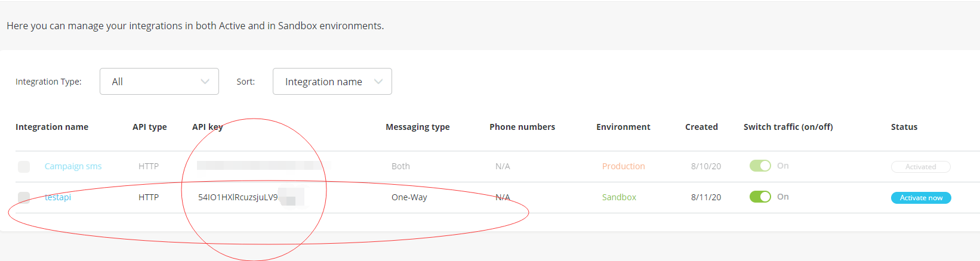This screenshot has width=980, height=261.
Task: Click the testapi API key value
Action: tap(238, 197)
